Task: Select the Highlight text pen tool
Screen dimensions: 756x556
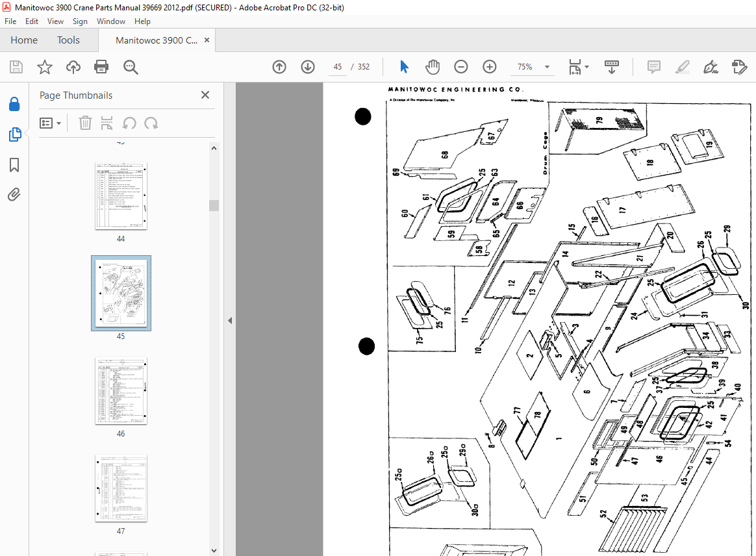Action: [682, 66]
